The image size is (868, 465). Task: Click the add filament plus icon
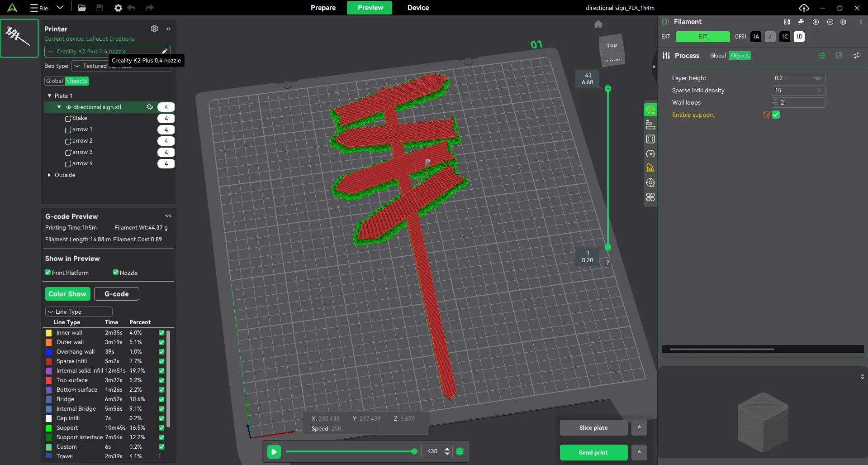tap(816, 22)
